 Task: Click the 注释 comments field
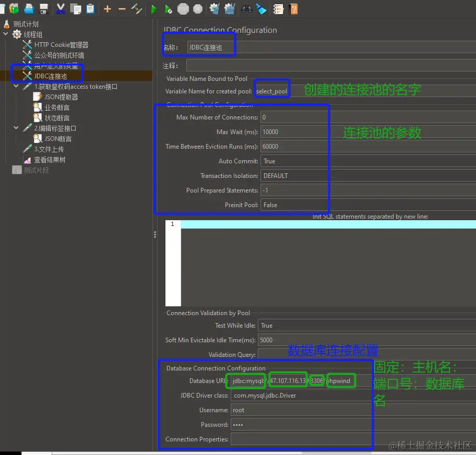tap(331, 66)
